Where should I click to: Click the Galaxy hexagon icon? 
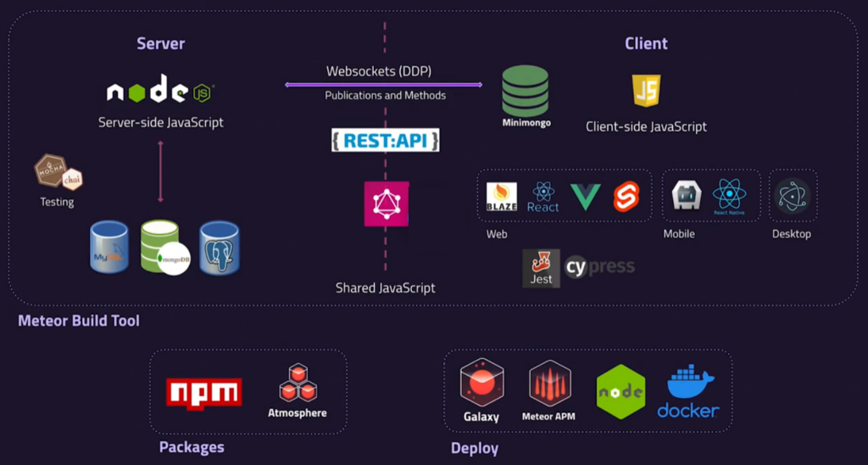(x=481, y=383)
